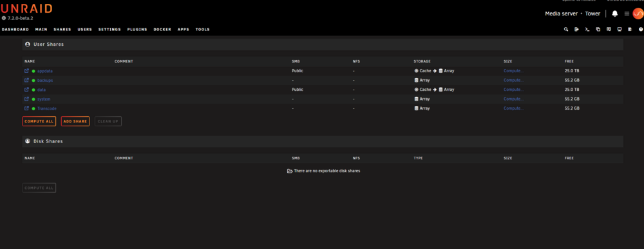Click the logout icon in top toolbar
The width and height of the screenshot is (644, 249).
(x=576, y=29)
